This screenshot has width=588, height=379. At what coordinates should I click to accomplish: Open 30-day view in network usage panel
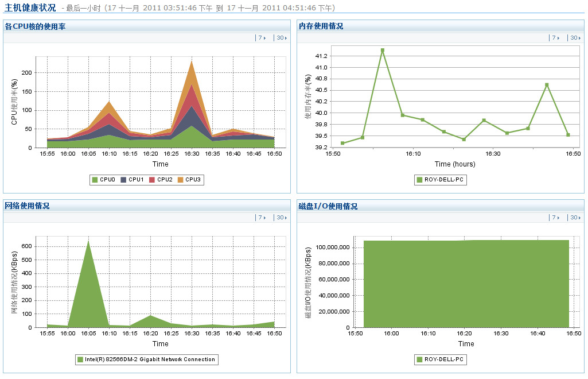pos(281,218)
